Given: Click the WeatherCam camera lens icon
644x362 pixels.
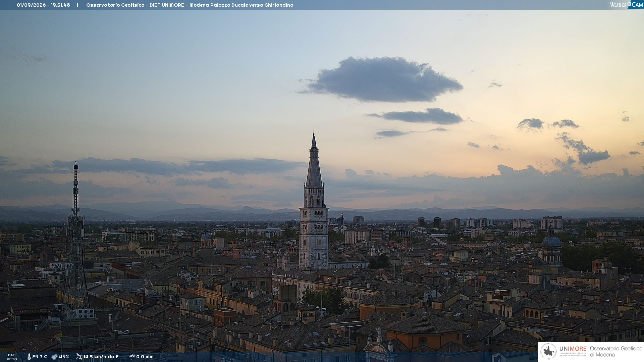Looking at the screenshot, I should tap(629, 4).
